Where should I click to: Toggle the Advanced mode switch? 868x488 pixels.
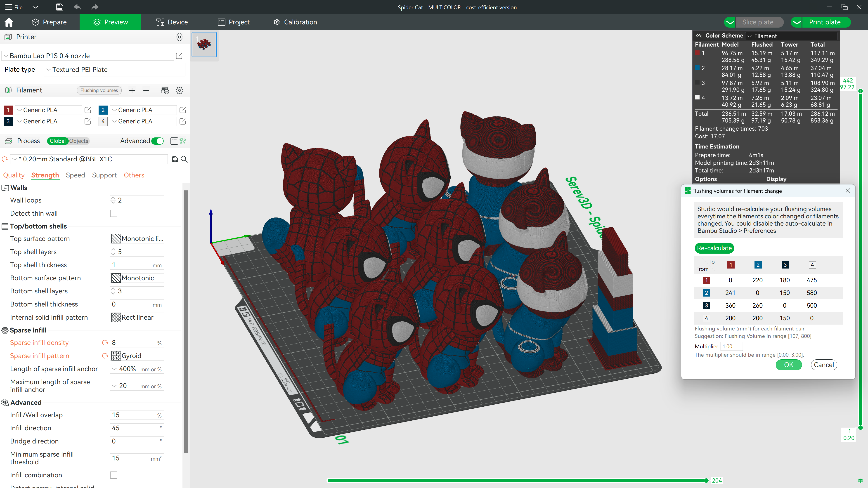(157, 141)
